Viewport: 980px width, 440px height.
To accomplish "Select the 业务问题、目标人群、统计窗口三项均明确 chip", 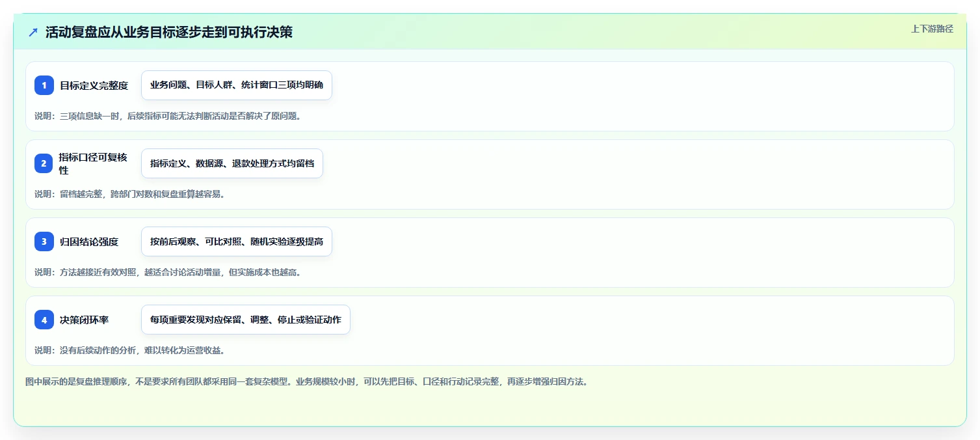I will [237, 85].
